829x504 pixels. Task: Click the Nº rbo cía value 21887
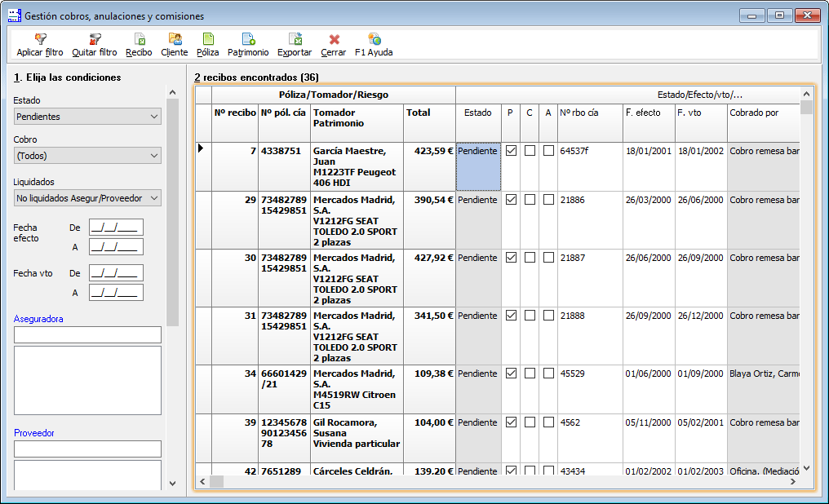590,278
